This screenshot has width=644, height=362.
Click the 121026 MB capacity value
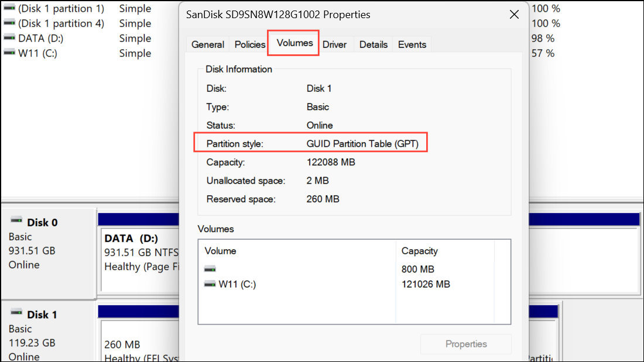[x=426, y=284]
